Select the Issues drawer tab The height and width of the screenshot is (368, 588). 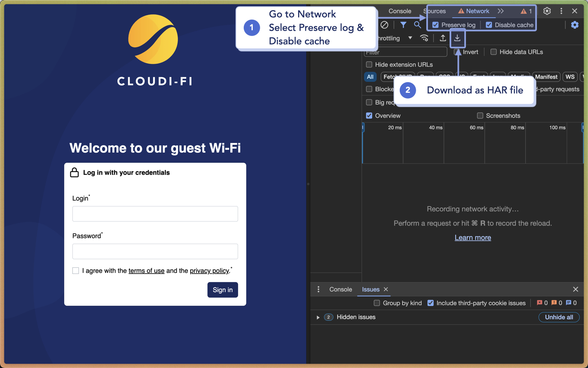371,289
